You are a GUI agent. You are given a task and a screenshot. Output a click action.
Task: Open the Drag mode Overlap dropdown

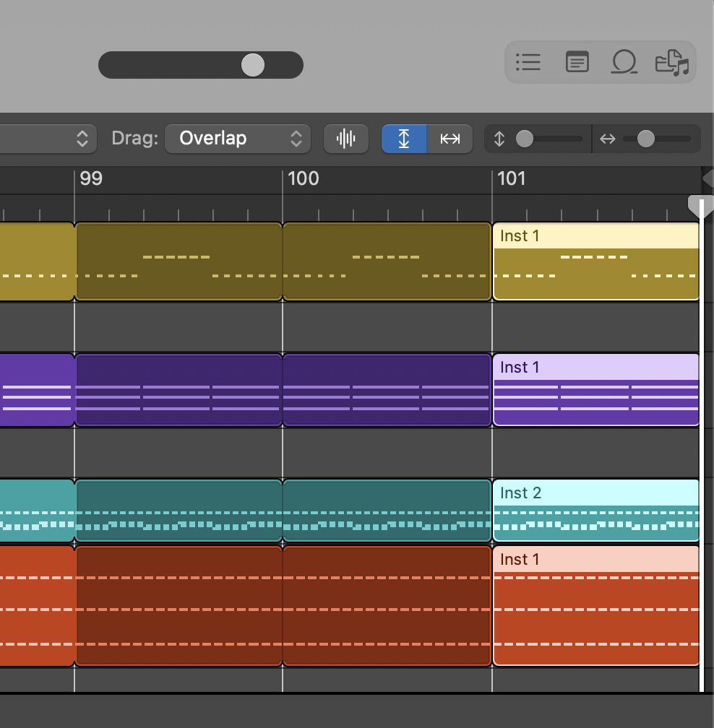point(238,139)
